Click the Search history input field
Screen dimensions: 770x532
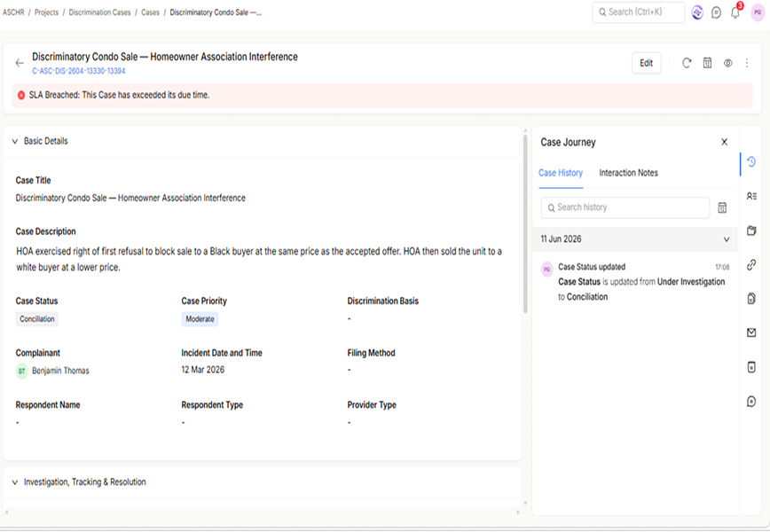coord(625,207)
